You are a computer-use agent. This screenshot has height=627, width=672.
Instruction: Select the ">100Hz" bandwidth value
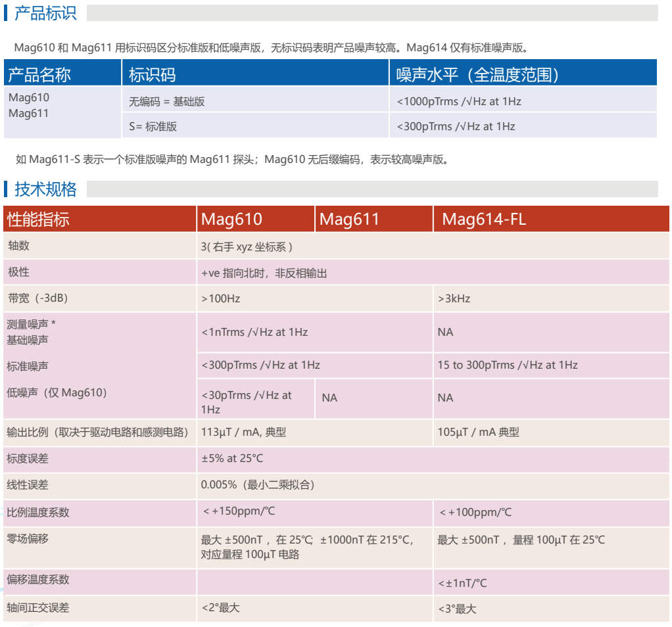(221, 298)
